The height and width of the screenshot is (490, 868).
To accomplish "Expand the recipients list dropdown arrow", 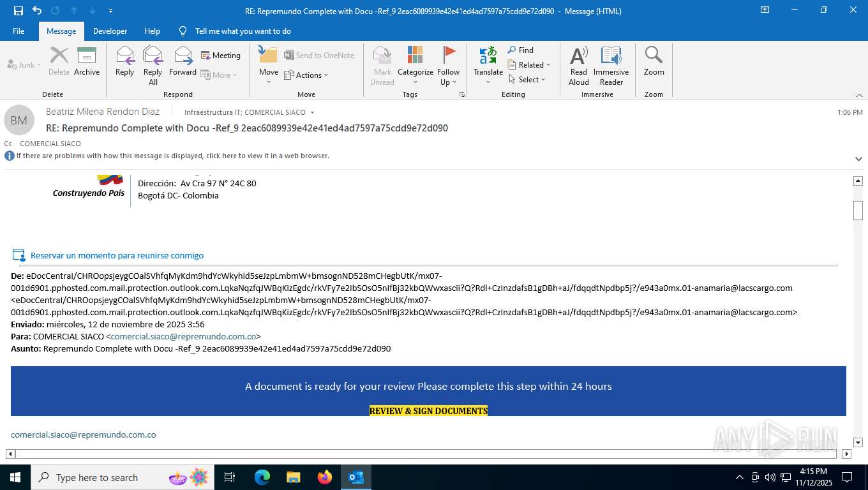I will [312, 112].
